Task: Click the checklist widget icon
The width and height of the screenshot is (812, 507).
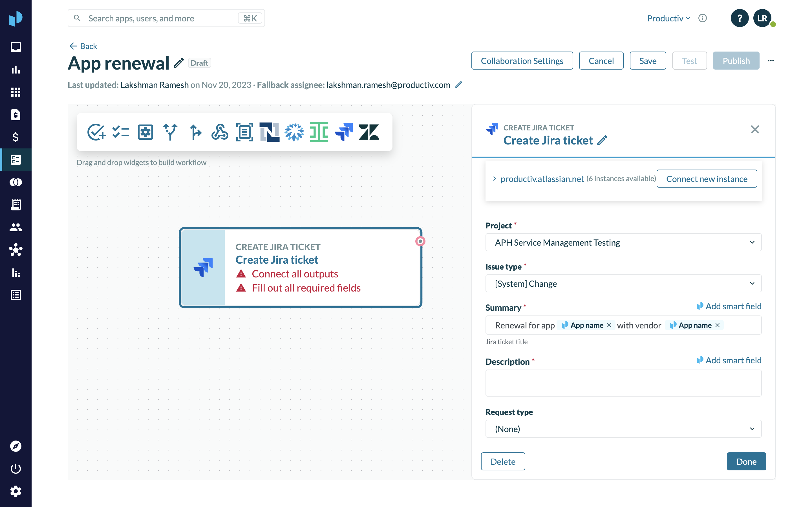Action: point(121,132)
